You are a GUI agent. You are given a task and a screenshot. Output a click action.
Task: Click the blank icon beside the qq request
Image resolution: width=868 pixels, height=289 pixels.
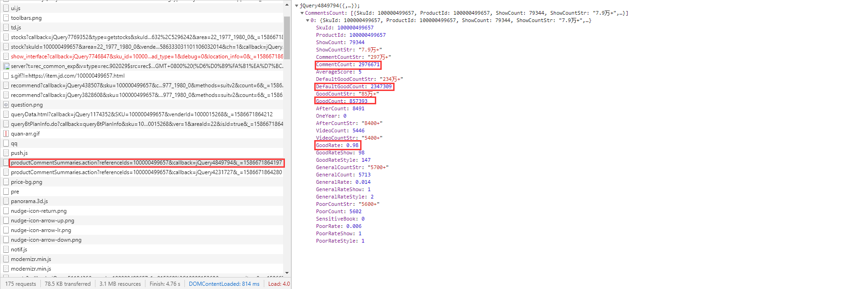[6, 143]
